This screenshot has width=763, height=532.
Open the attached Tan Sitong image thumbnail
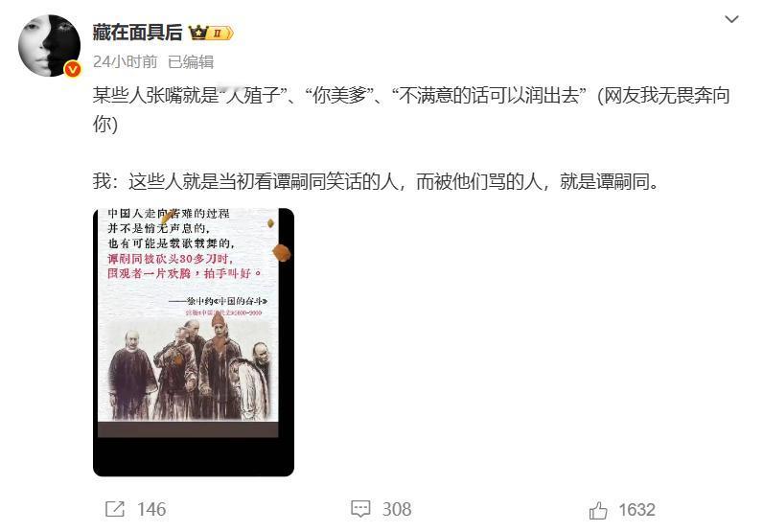click(x=194, y=342)
